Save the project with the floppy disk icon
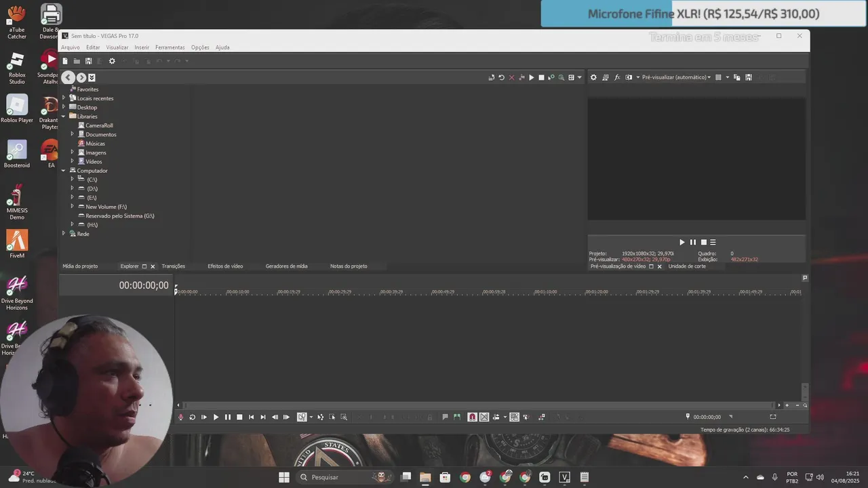868x488 pixels. (x=88, y=61)
